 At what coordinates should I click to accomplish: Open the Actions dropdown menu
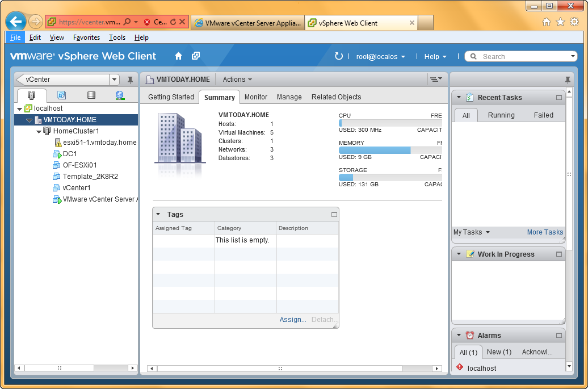coord(237,79)
